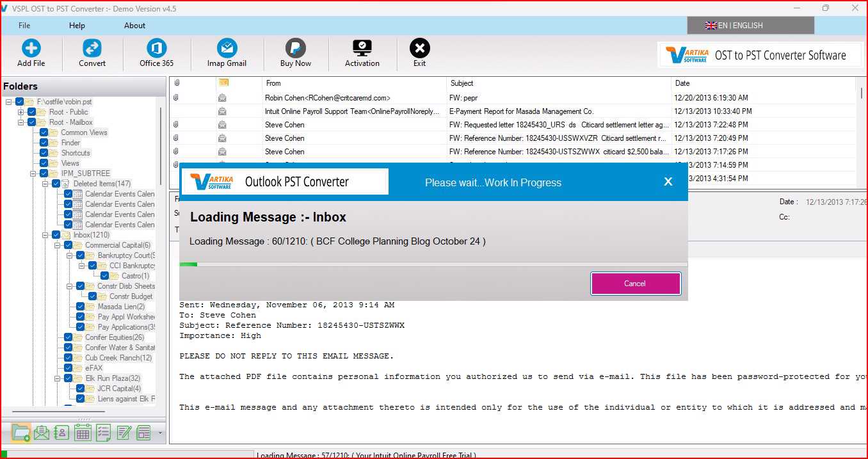Collapse the Inbox(1210) tree node
The height and width of the screenshot is (459, 868).
click(45, 235)
